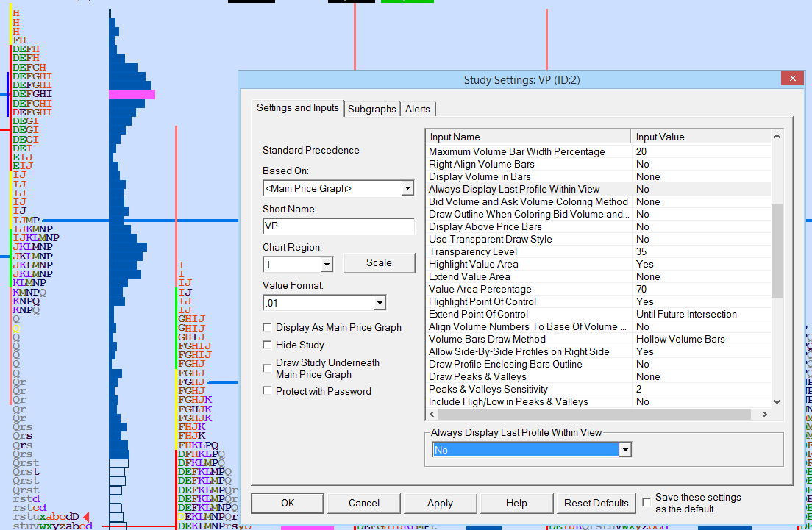This screenshot has height=530, width=812.
Task: Click the Scale button
Action: coord(379,262)
